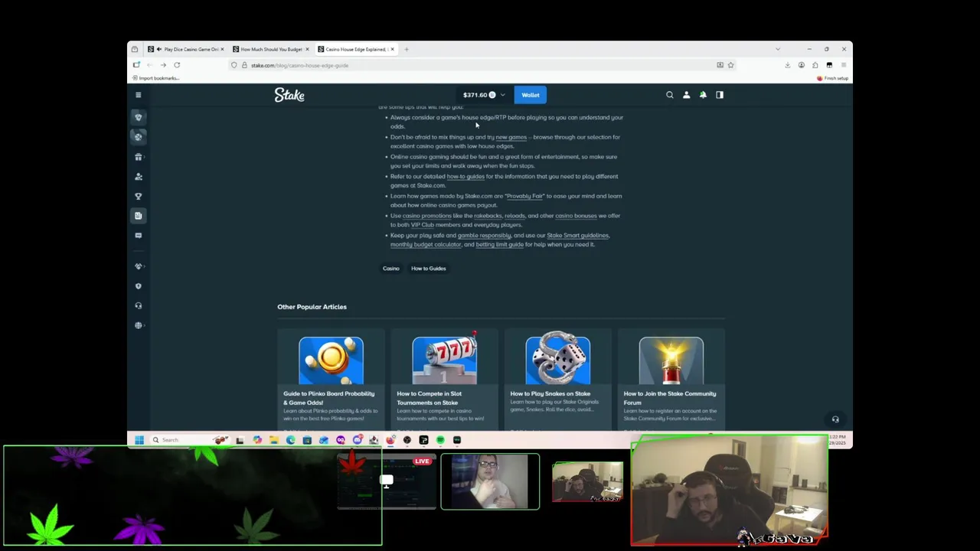Image resolution: width=980 pixels, height=551 pixels.
Task: Expand Language globe selector in sidebar
Action: 139,325
